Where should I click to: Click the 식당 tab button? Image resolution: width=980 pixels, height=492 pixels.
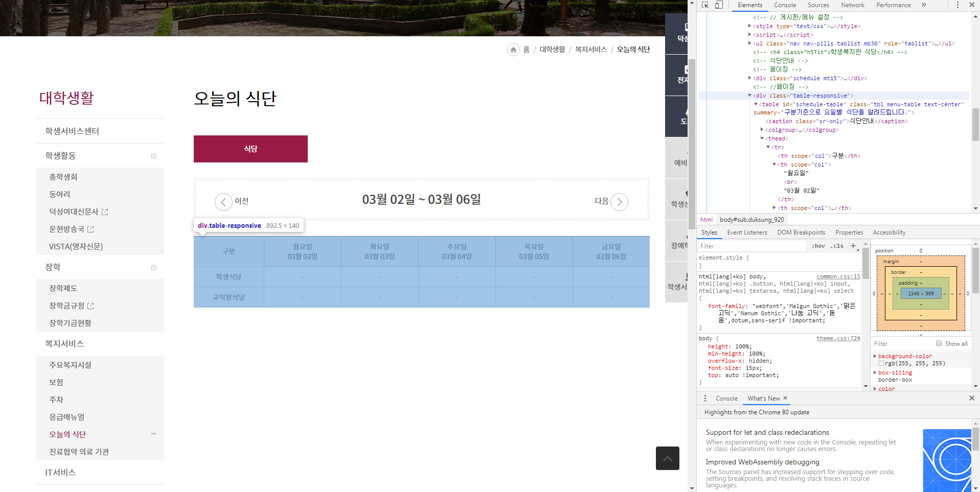[x=250, y=149]
